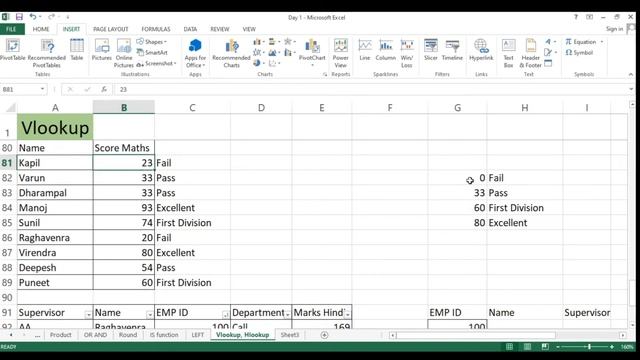Undo the last action
The image size is (640, 360).
click(x=33, y=17)
